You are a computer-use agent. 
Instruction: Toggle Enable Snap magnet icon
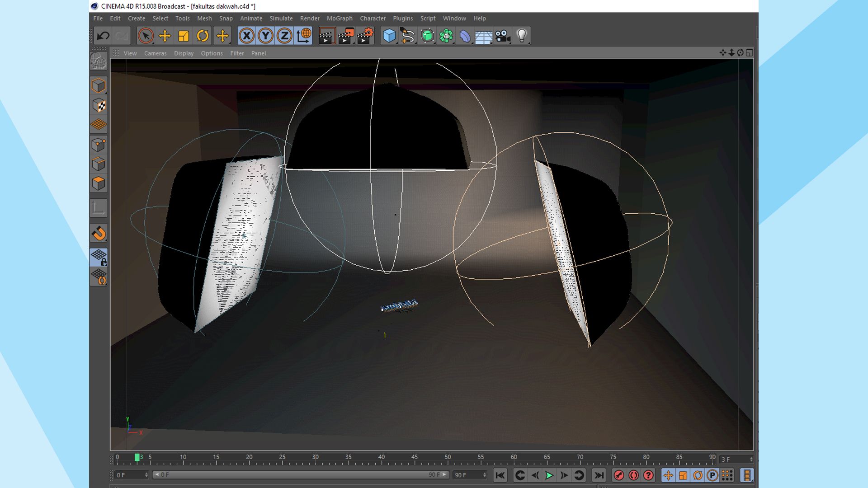pos(99,233)
